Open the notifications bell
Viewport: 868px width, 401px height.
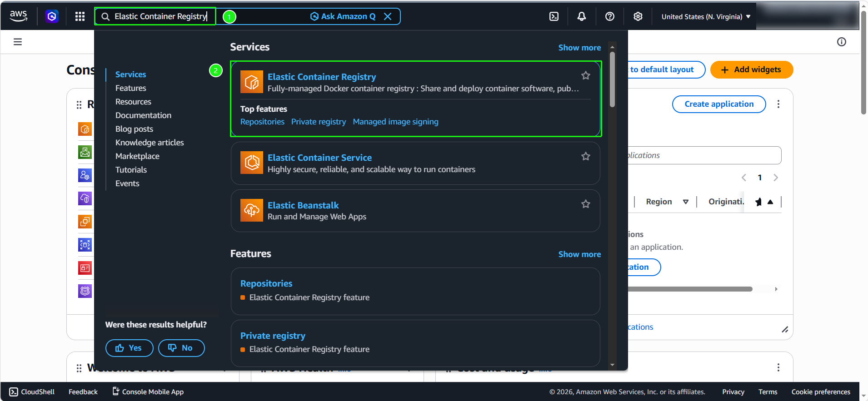pyautogui.click(x=582, y=16)
